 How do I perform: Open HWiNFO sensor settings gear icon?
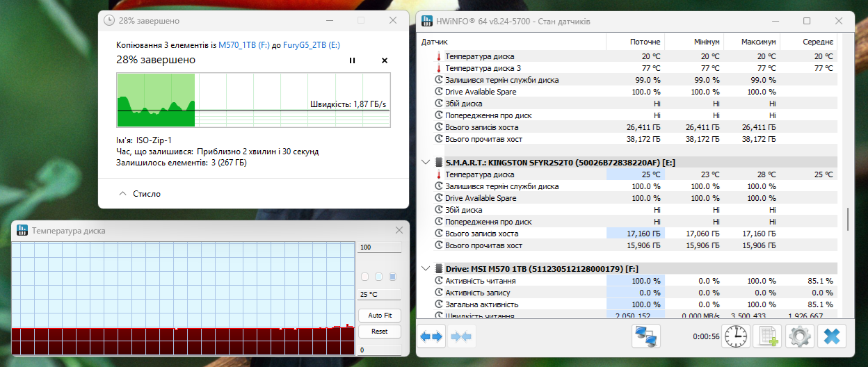[799, 337]
